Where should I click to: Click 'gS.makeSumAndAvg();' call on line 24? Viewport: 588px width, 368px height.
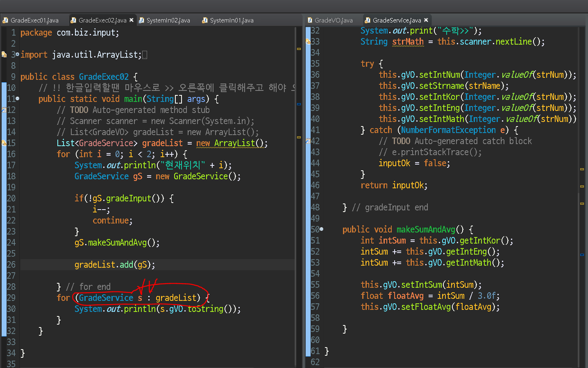117,243
